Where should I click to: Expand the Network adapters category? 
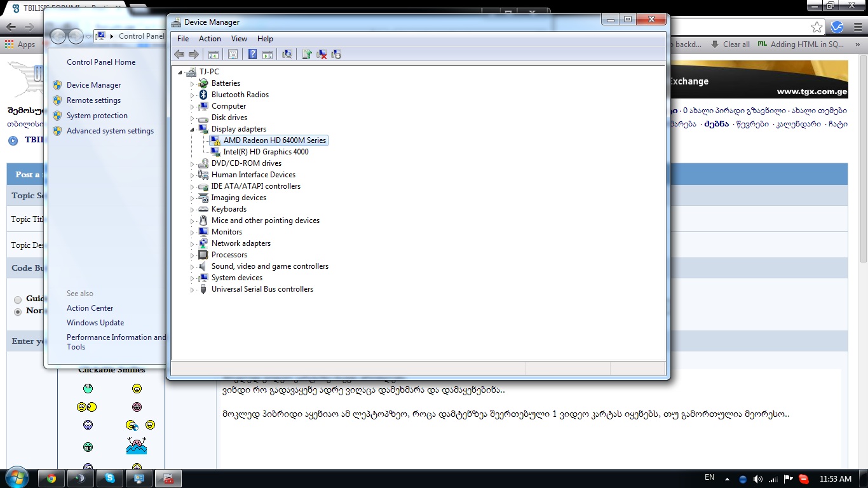pos(193,243)
